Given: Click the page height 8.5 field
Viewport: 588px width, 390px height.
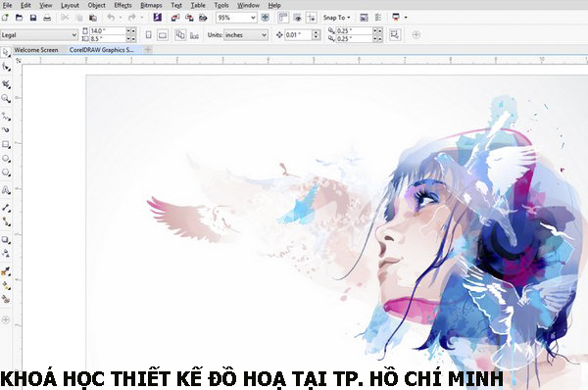Looking at the screenshot, I should [x=108, y=38].
